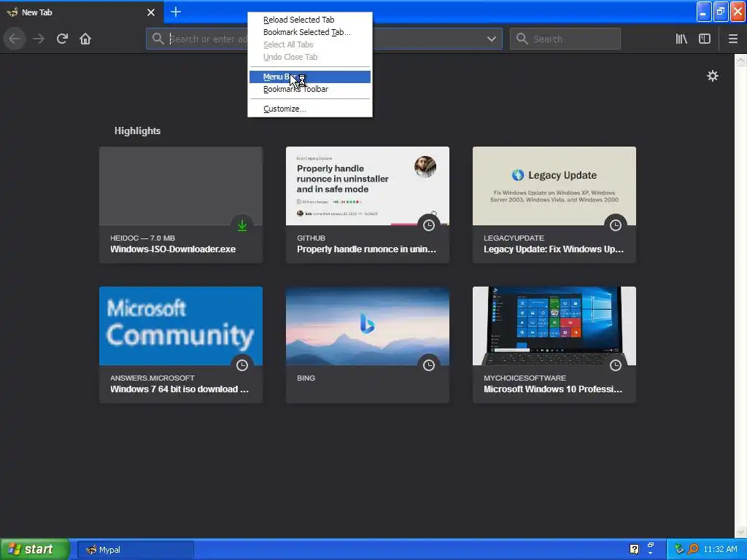
Task: Click Microsoft Community thumbnail image
Action: pos(181,326)
